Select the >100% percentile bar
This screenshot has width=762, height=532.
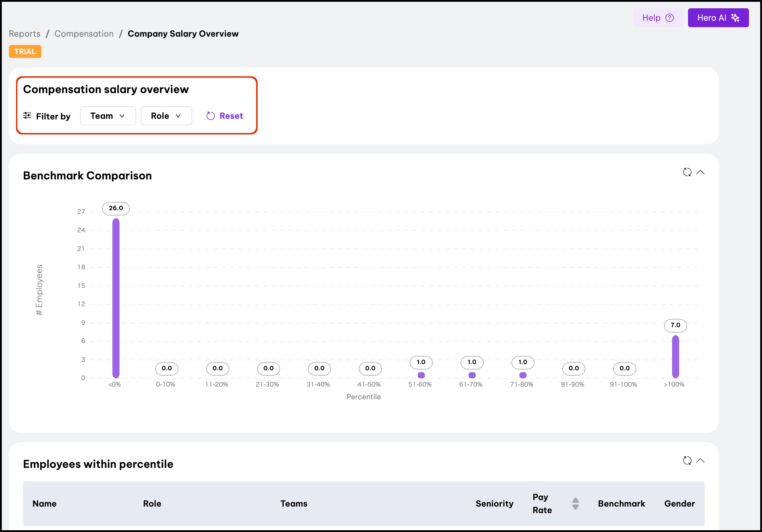coord(675,356)
